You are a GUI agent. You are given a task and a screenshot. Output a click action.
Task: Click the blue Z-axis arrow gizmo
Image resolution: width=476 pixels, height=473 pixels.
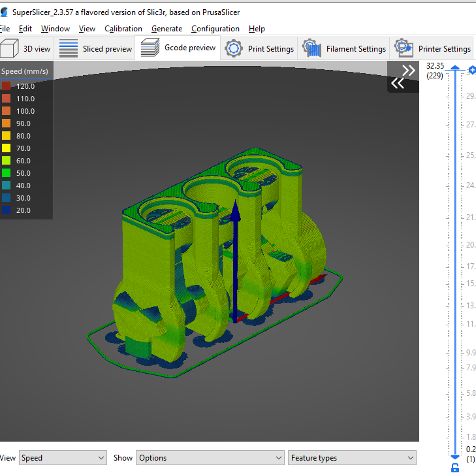[235, 261]
